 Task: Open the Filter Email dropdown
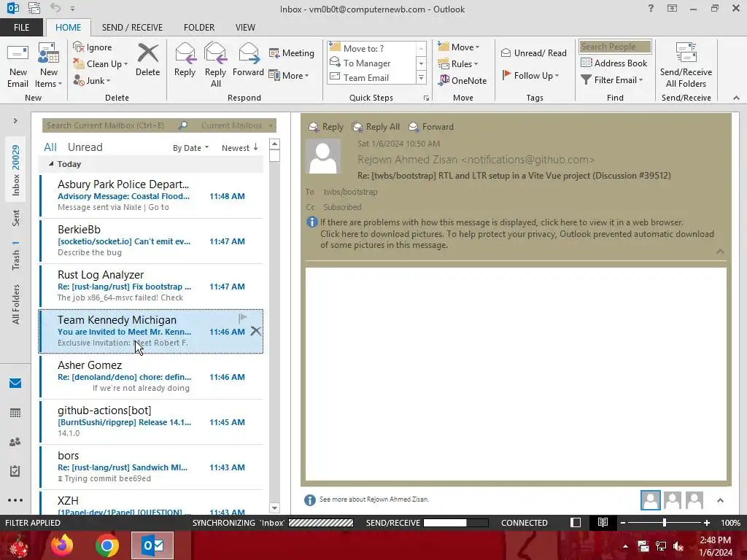612,80
